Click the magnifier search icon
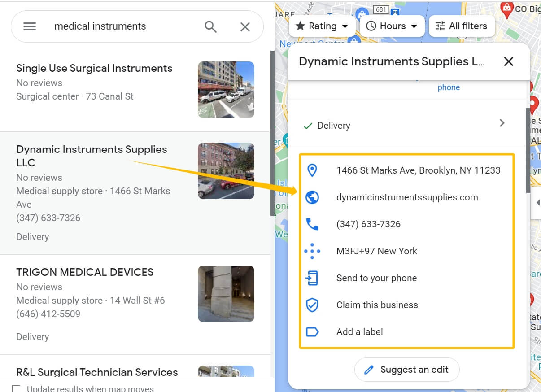Image resolution: width=541 pixels, height=392 pixels. pos(211,26)
